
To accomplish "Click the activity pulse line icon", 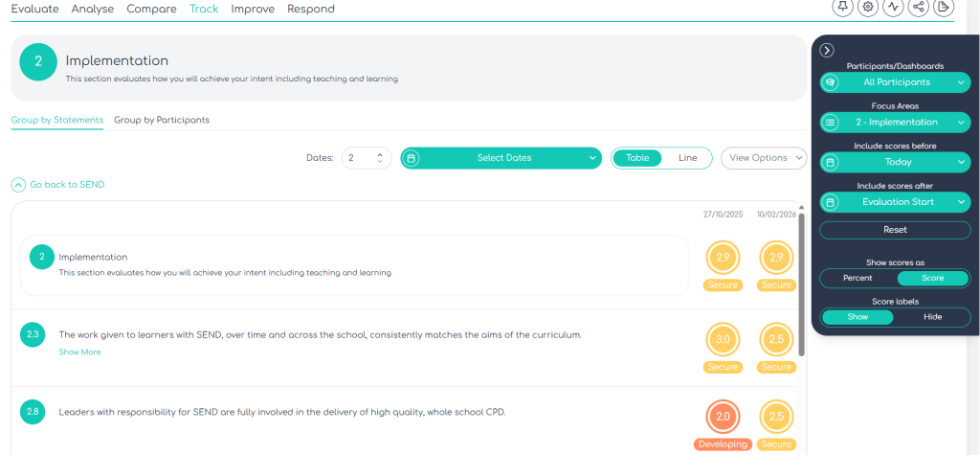I will (893, 7).
